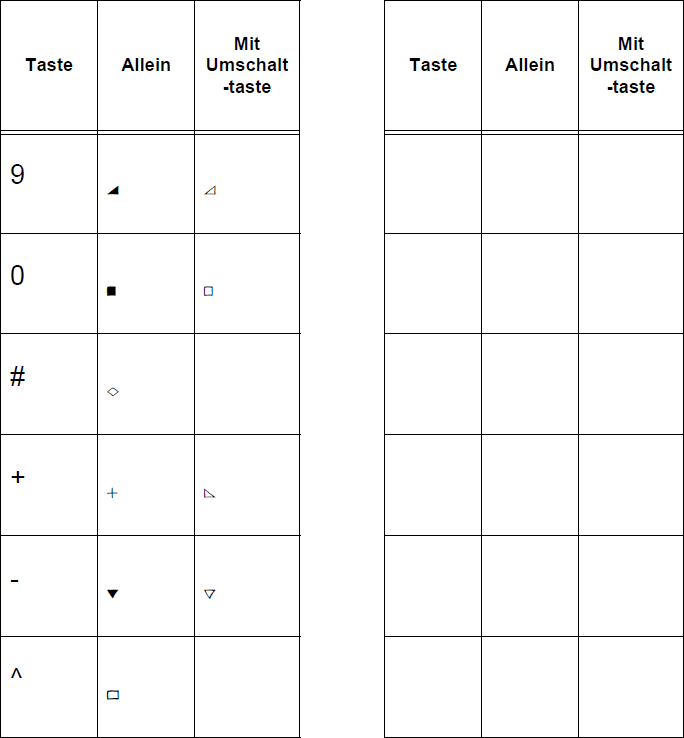Click the outlined diamond symbol
The image size is (684, 738).
113,392
